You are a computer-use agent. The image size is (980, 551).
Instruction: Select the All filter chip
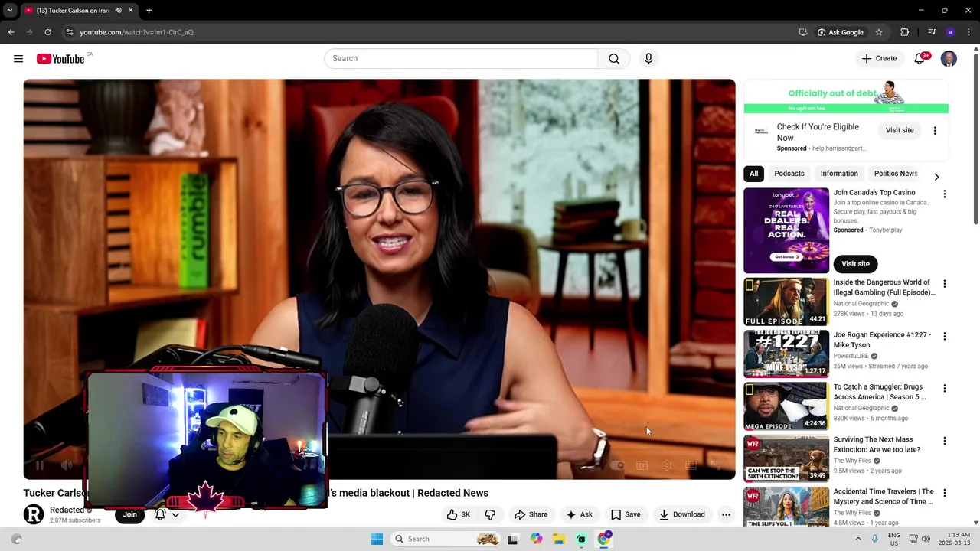753,174
